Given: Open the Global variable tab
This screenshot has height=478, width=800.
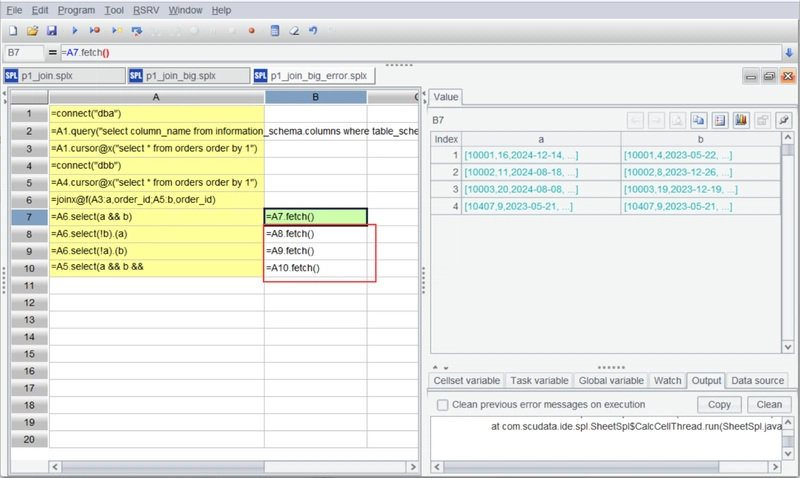Looking at the screenshot, I should (x=611, y=381).
